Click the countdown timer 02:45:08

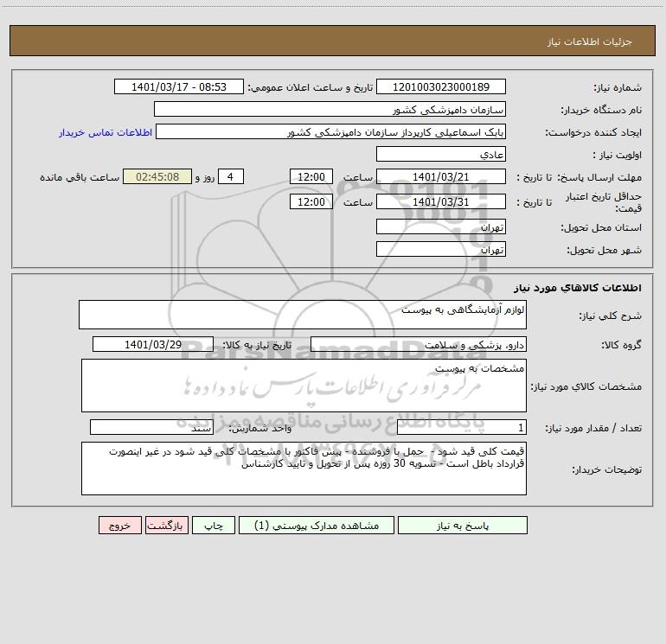(x=157, y=176)
